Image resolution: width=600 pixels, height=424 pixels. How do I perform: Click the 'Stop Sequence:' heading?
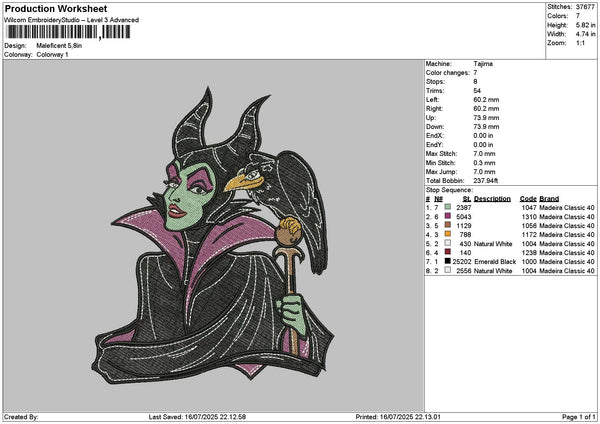click(449, 190)
